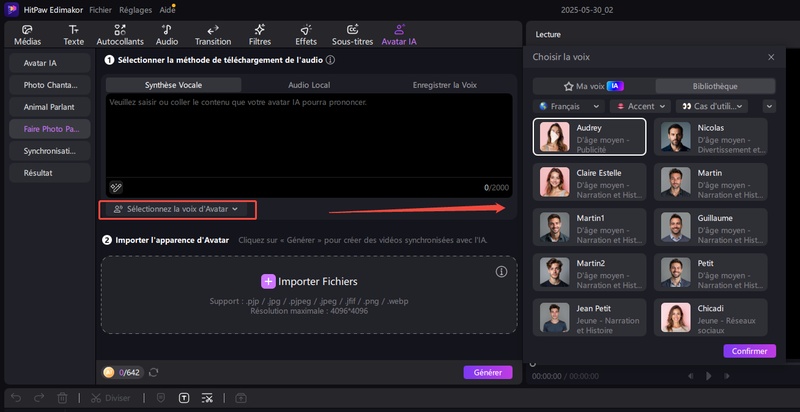Click the Générer button
800x412 pixels.
[487, 372]
